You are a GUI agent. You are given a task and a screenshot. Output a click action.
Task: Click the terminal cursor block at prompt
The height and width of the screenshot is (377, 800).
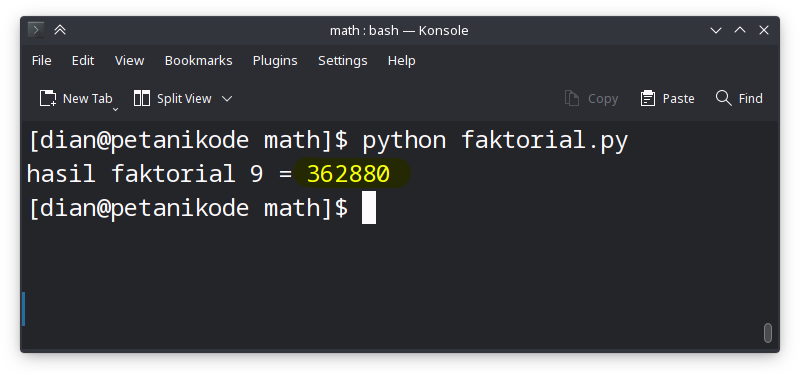point(369,208)
